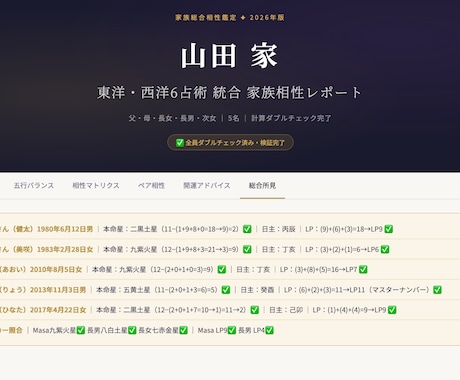Image resolution: width=460 pixels, height=380 pixels.
Task: Open the 五行バランス tab
Action: (x=34, y=186)
